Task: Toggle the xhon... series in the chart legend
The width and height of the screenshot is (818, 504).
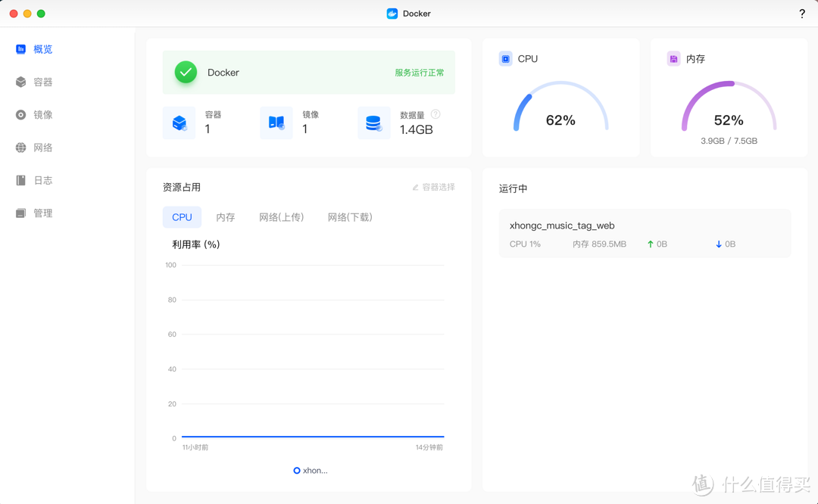Action: 311,470
